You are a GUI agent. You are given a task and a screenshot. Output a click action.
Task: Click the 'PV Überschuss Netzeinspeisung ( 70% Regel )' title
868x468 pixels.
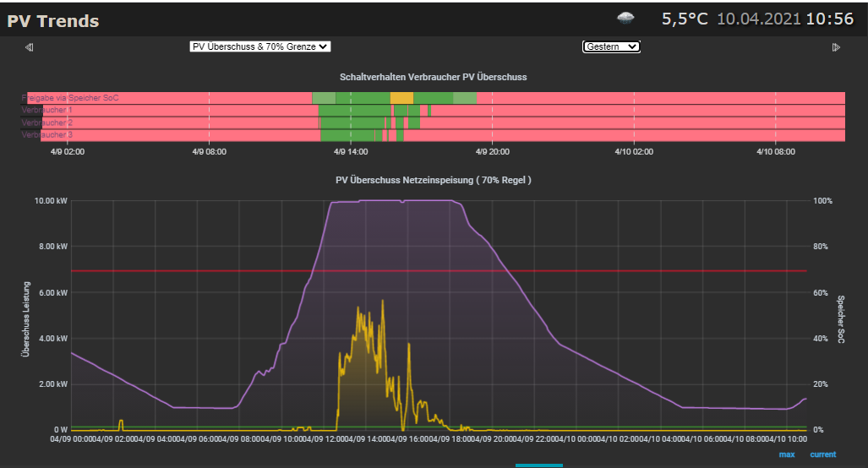434,180
